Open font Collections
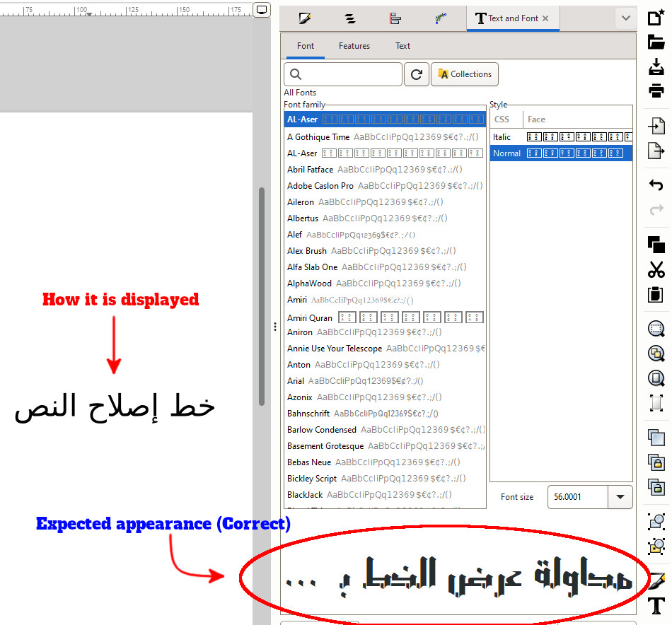672x625 pixels. tap(465, 74)
